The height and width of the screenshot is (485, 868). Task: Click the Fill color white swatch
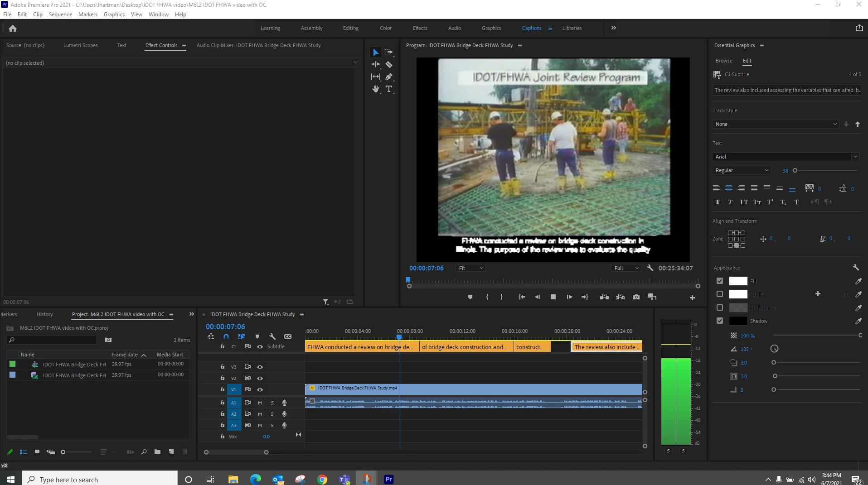738,281
